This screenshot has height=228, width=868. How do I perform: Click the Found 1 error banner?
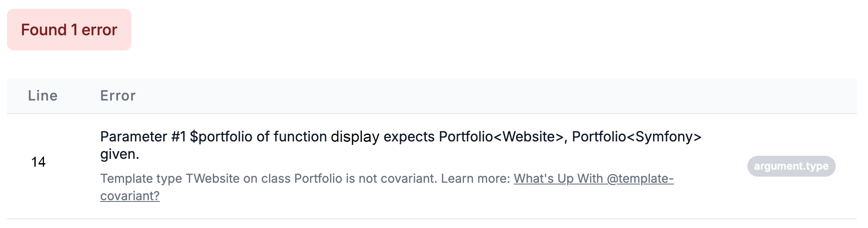click(x=69, y=30)
